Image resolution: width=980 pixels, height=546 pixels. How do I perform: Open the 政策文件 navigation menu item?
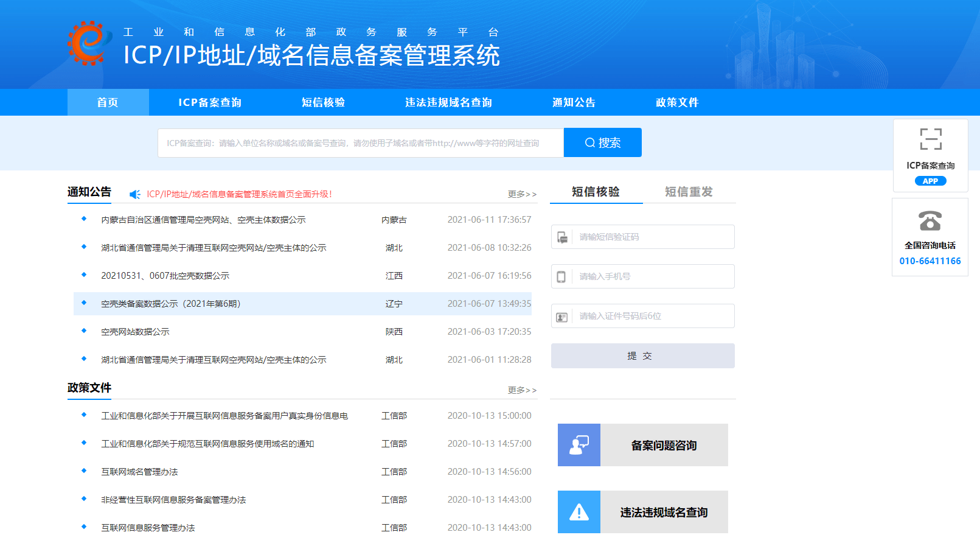coord(677,102)
